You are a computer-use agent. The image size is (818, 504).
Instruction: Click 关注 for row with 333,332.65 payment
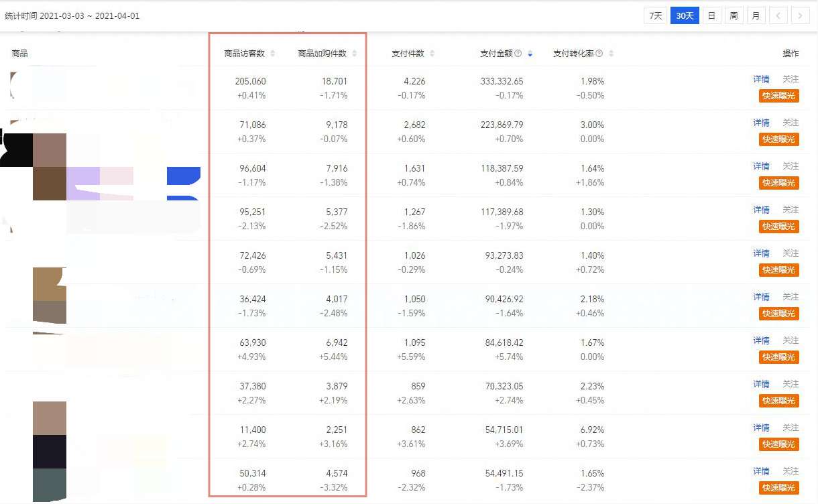(791, 79)
